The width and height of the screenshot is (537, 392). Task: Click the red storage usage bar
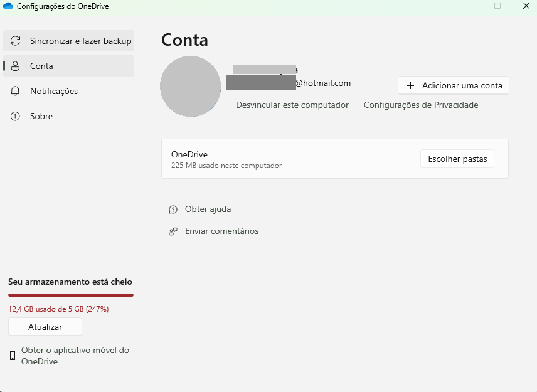pyautogui.click(x=71, y=295)
